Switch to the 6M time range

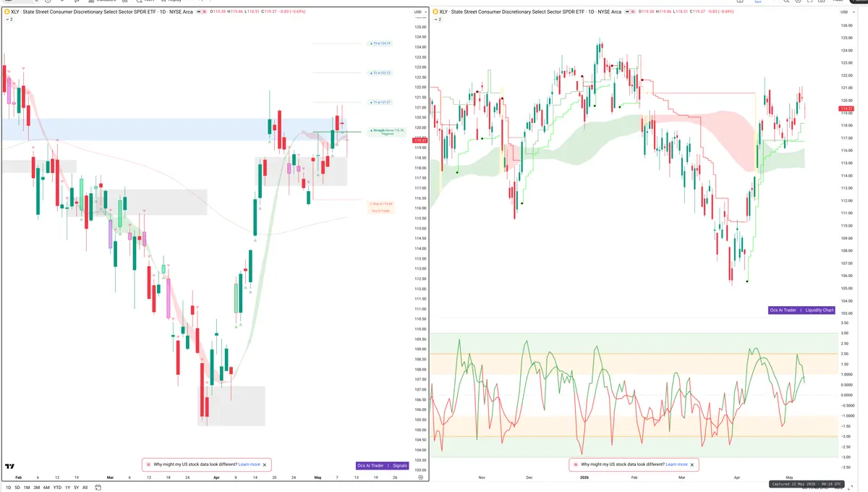[47, 488]
